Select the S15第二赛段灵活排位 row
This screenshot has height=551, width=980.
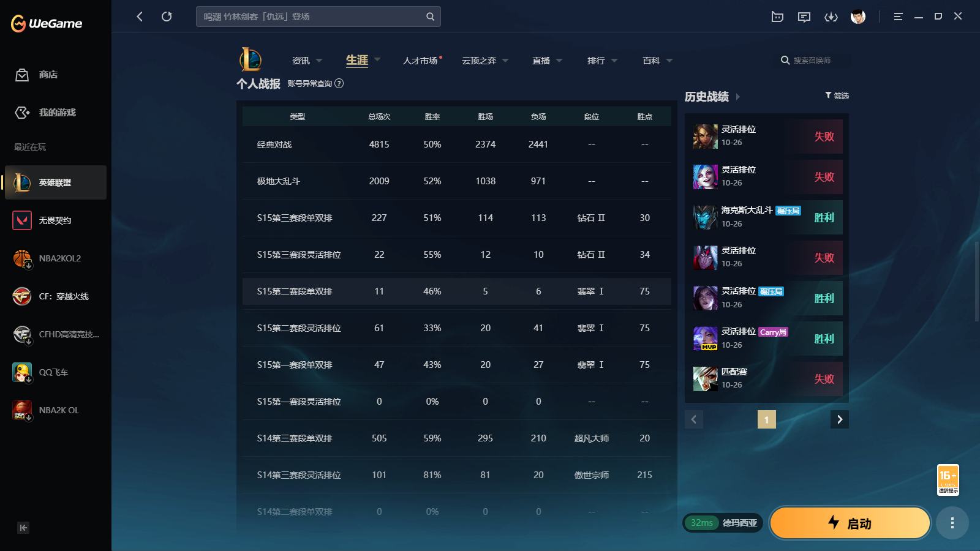pos(457,328)
